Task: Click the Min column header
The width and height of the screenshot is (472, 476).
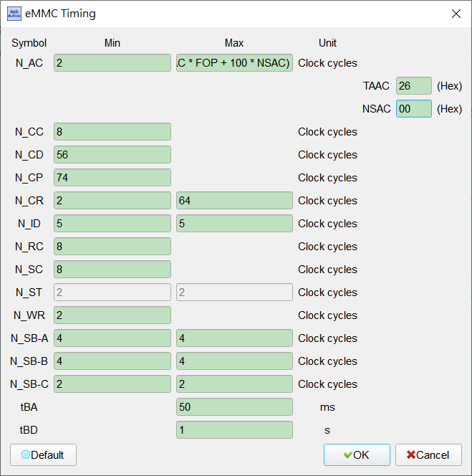Action: coord(112,43)
